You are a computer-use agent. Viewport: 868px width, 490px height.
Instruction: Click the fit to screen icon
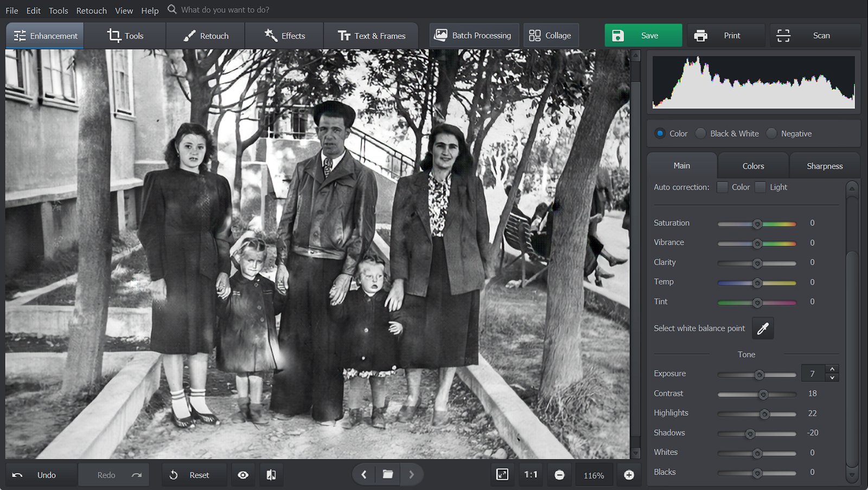click(502, 475)
